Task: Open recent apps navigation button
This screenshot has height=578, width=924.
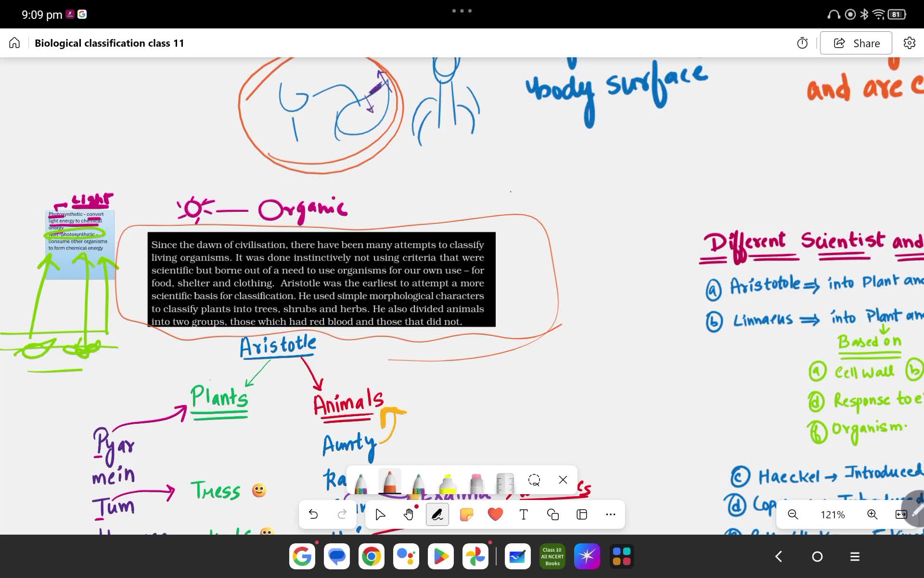Action: pos(855,556)
